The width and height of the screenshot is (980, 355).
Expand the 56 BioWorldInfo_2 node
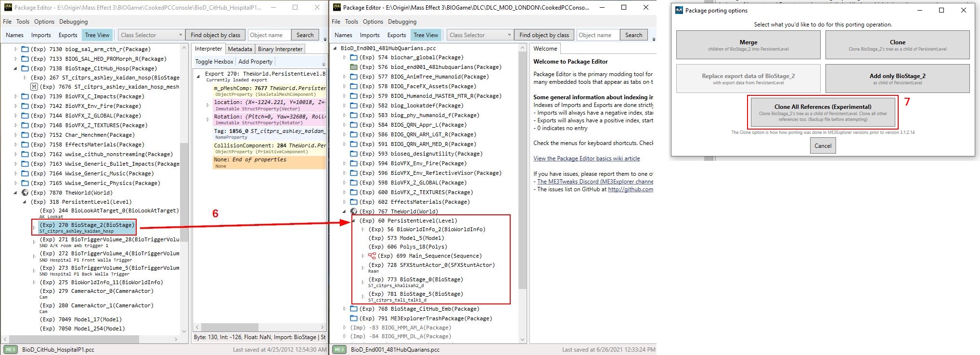coord(363,229)
